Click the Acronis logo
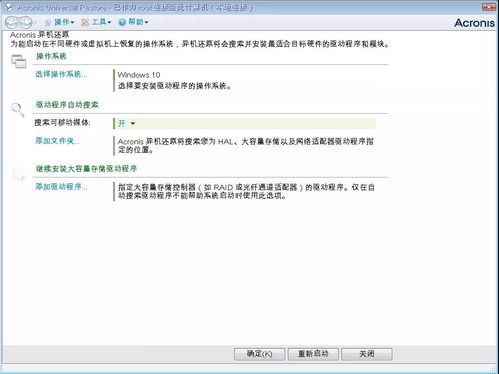499x374 pixels. (474, 23)
